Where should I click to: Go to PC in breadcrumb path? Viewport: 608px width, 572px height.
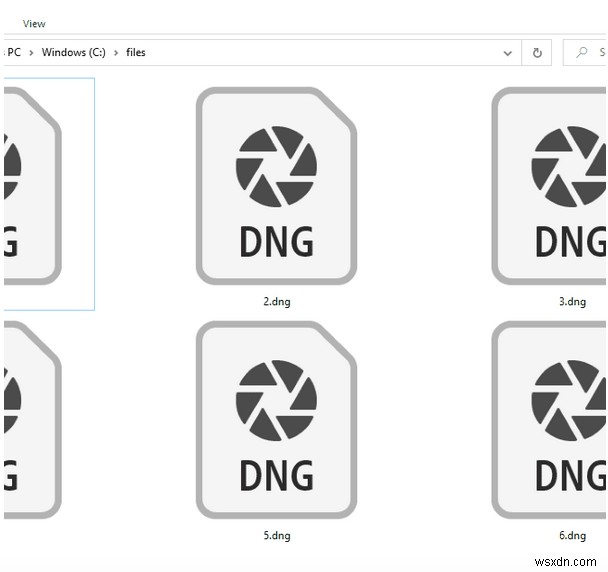[x=14, y=52]
